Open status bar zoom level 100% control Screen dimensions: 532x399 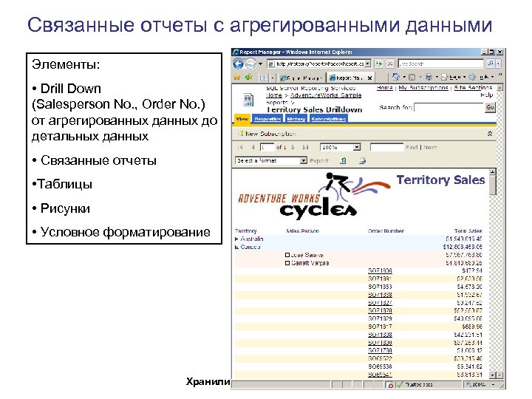(x=480, y=384)
